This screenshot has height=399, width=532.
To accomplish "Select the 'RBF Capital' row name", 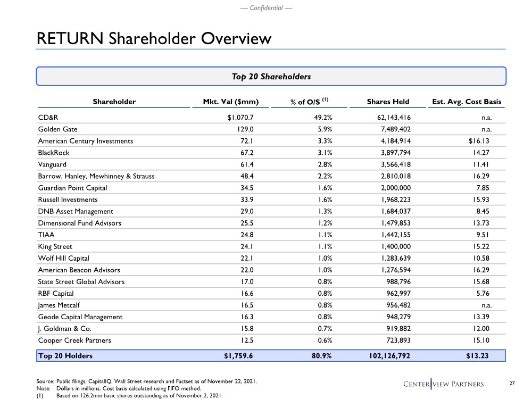I will tap(56, 294).
